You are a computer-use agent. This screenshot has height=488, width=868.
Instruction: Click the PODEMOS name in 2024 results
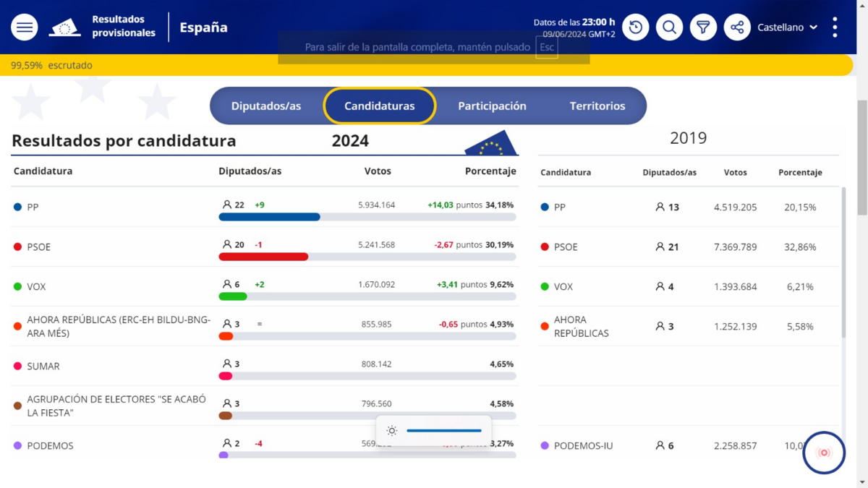point(50,445)
